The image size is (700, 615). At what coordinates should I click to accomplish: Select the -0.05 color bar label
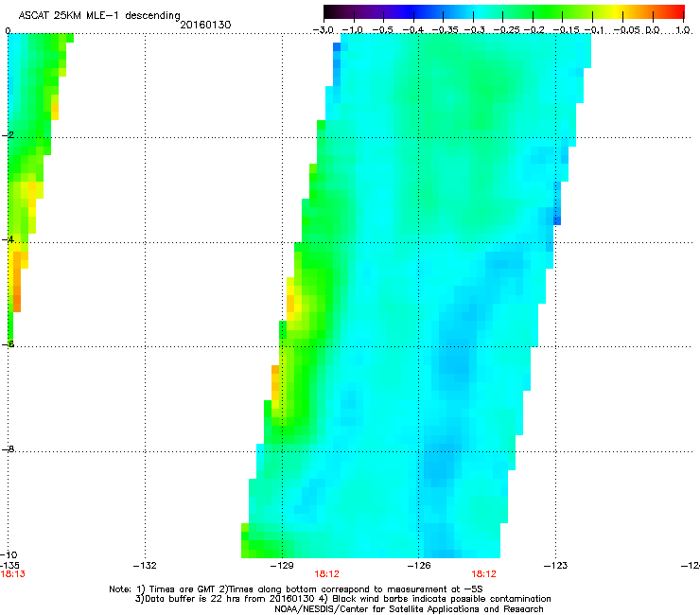click(627, 30)
